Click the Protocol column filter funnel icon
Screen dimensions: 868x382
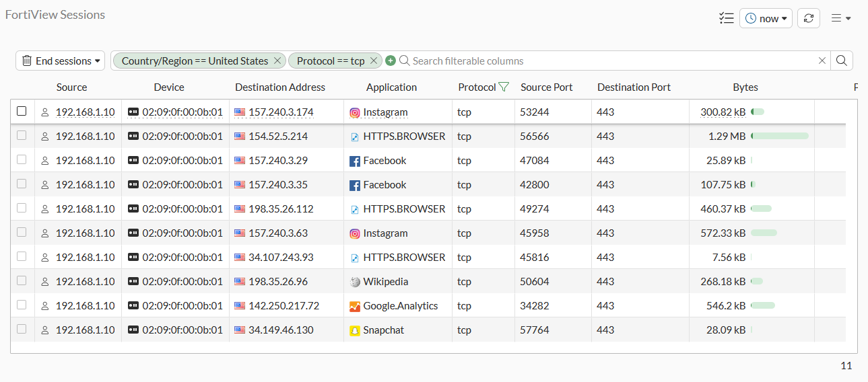[x=504, y=87]
